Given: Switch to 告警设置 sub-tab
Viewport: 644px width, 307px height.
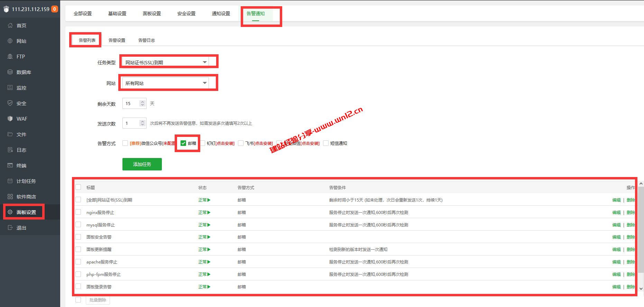Looking at the screenshot, I should click(x=117, y=40).
